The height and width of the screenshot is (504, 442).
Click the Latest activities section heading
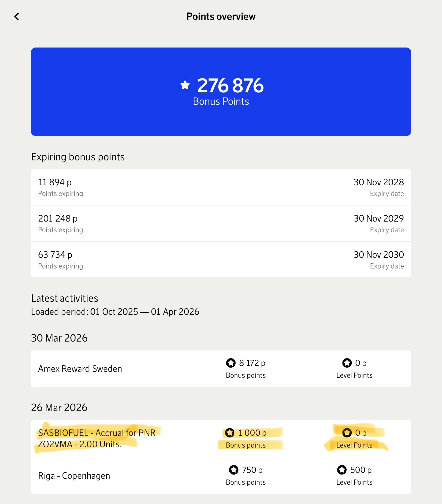[65, 298]
